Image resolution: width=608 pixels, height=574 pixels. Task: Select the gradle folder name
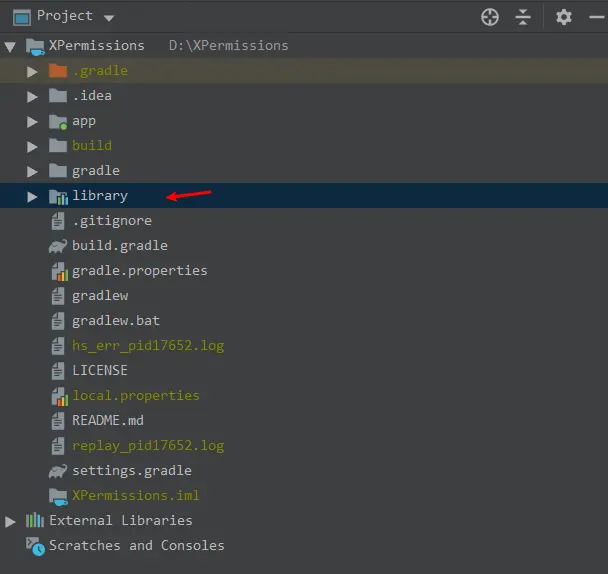coord(96,171)
